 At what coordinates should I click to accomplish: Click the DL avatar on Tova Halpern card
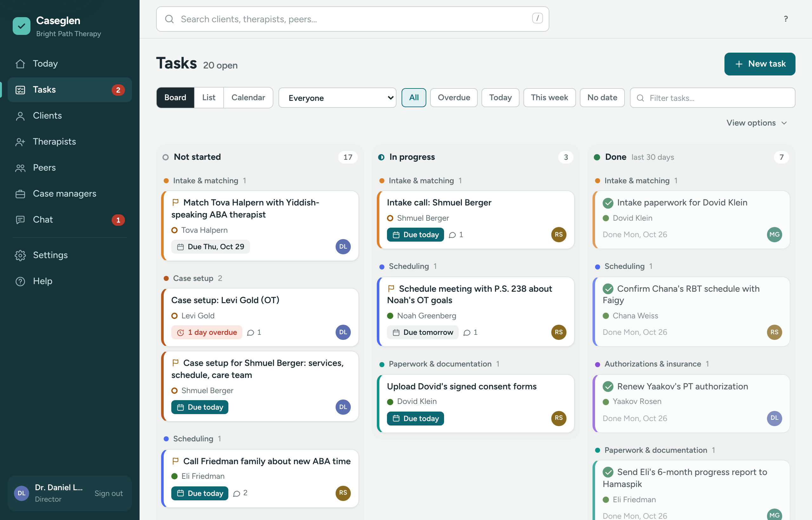(x=343, y=246)
